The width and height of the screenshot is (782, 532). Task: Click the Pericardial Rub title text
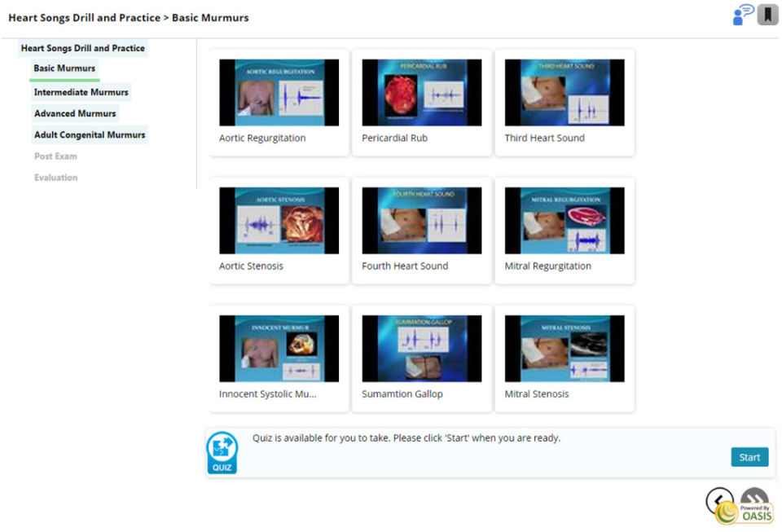click(x=394, y=138)
